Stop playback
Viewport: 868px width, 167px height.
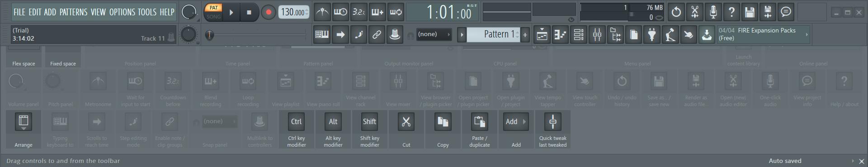(x=249, y=13)
